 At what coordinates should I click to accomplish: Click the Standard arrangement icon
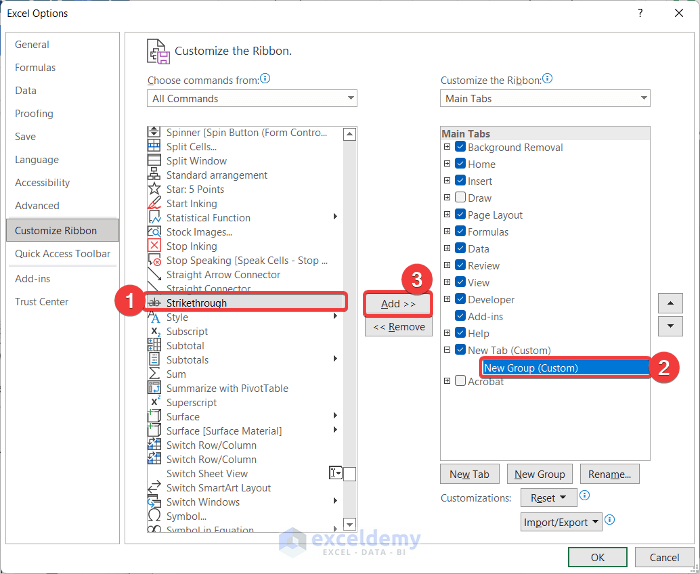tap(154, 175)
